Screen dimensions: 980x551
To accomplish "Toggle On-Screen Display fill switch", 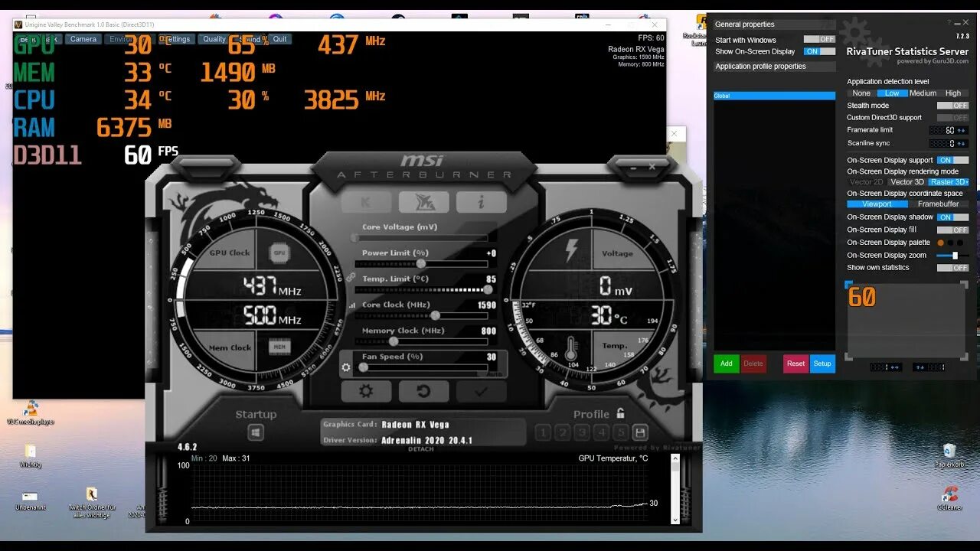I will click(952, 230).
